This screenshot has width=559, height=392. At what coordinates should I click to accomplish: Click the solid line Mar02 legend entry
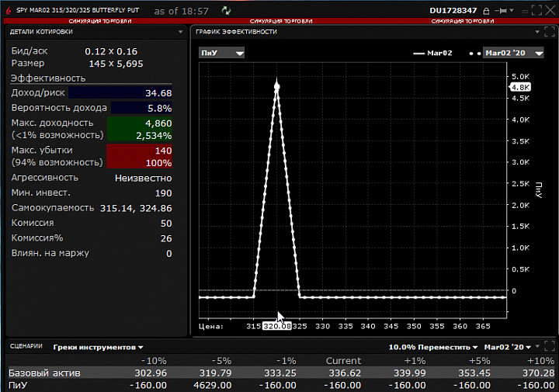(x=432, y=53)
